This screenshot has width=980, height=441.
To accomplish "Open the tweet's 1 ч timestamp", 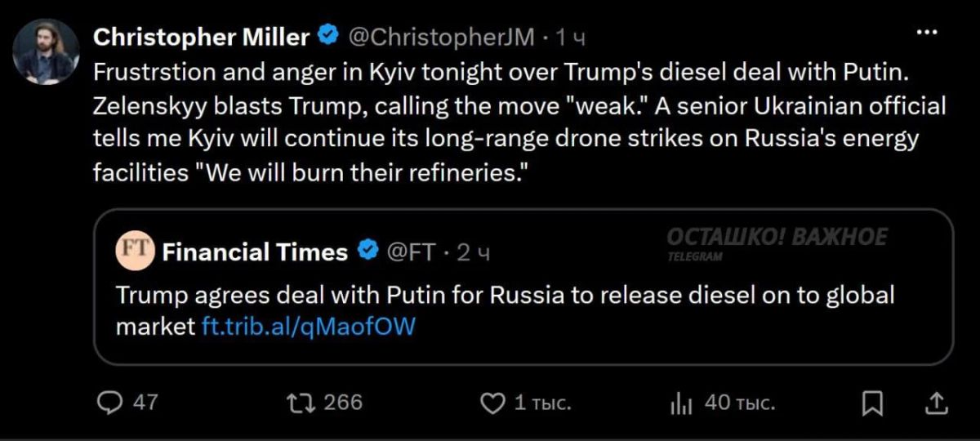I will pos(571,37).
